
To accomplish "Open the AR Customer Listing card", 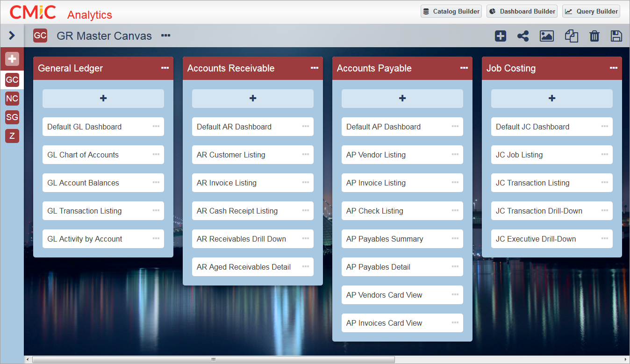I will (x=253, y=155).
